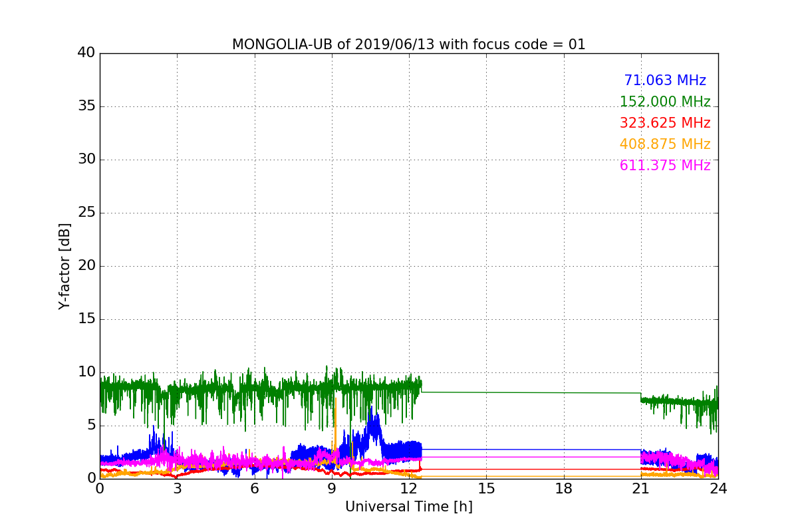The height and width of the screenshot is (532, 798).
Task: Click the x-axis tick value 15
Action: coord(486,488)
